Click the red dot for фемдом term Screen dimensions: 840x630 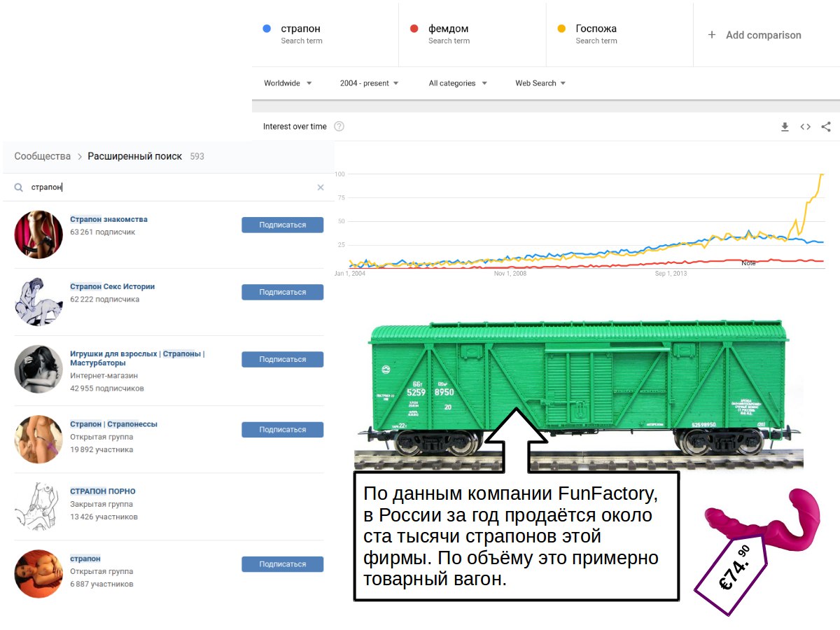414,29
